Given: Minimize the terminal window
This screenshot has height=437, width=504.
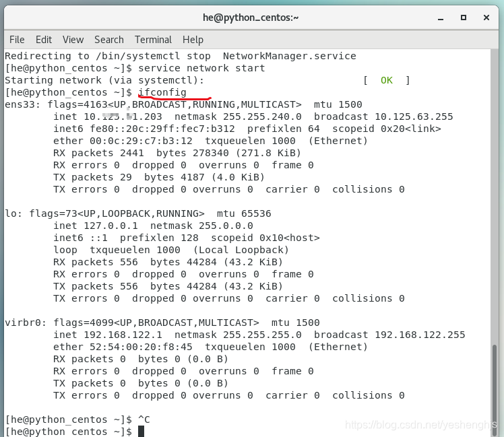Looking at the screenshot, I should 441,18.
